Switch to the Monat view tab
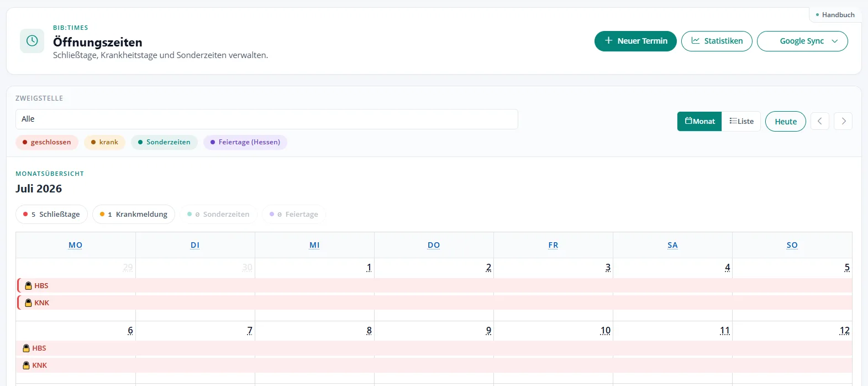The width and height of the screenshot is (868, 386). [699, 121]
